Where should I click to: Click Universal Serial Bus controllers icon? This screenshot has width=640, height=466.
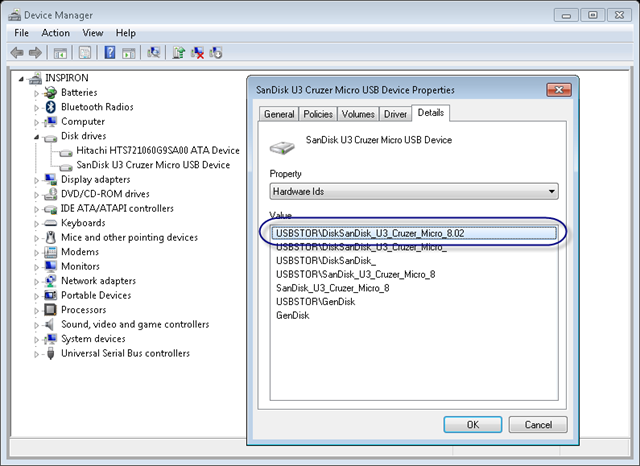[x=51, y=353]
